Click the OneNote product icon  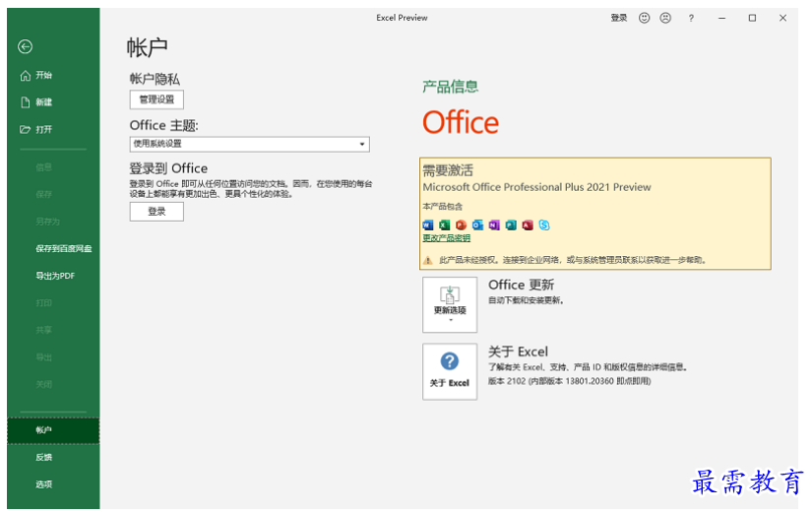[494, 224]
